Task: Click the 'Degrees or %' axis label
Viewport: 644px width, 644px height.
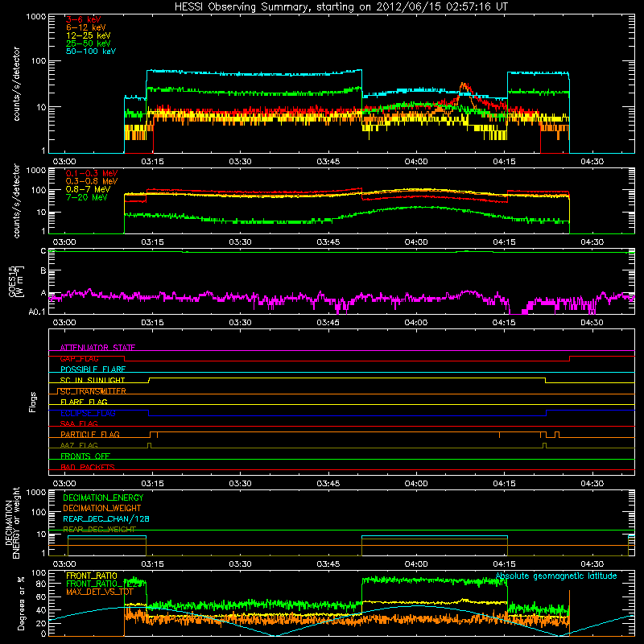Action: [x=21, y=603]
